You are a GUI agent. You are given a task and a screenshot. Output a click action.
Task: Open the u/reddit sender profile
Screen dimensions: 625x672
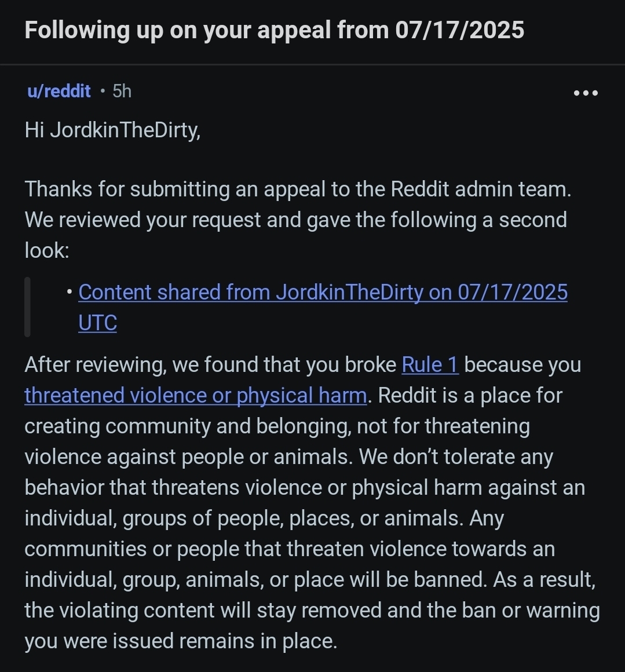(59, 91)
